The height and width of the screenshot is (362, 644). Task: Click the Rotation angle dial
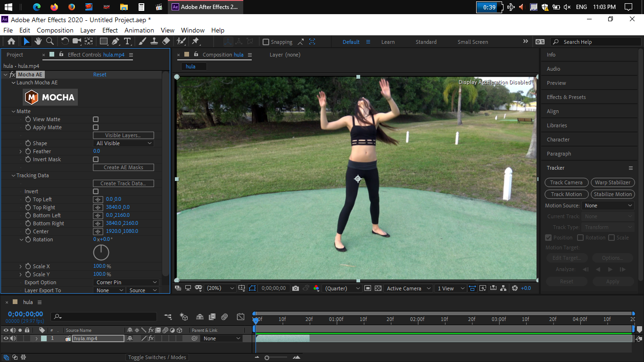point(101,253)
